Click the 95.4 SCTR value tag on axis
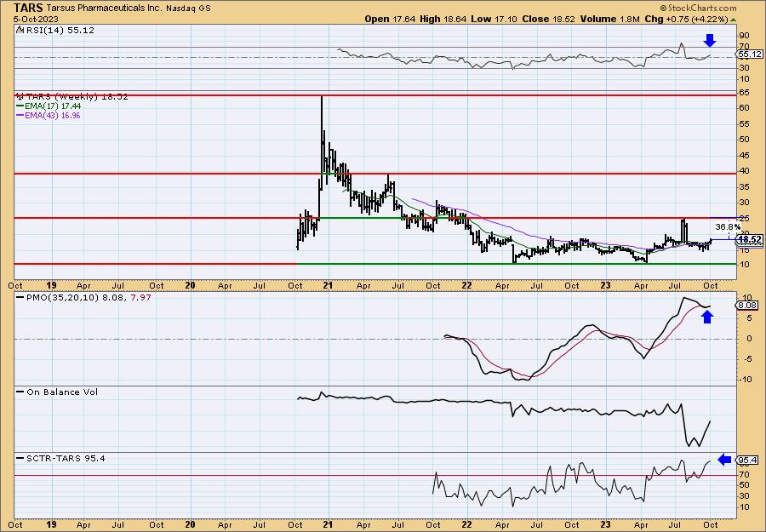Screen dimensions: 766x532 (747, 460)
